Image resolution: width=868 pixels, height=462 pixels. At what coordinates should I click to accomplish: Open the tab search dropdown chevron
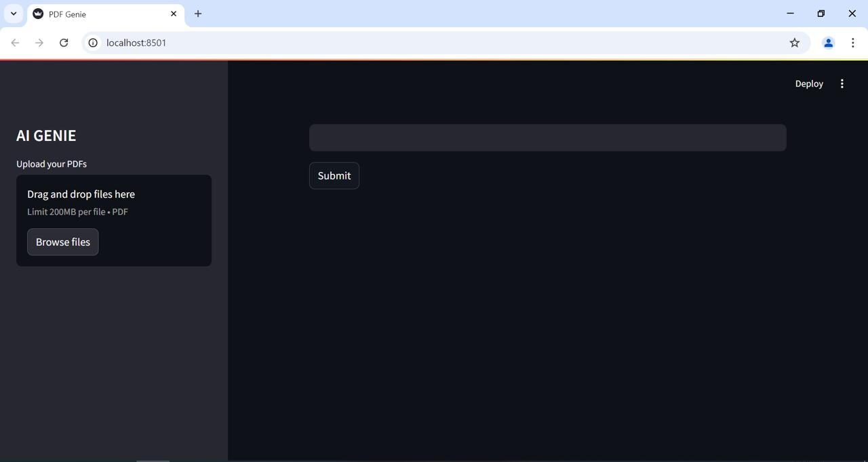point(14,14)
